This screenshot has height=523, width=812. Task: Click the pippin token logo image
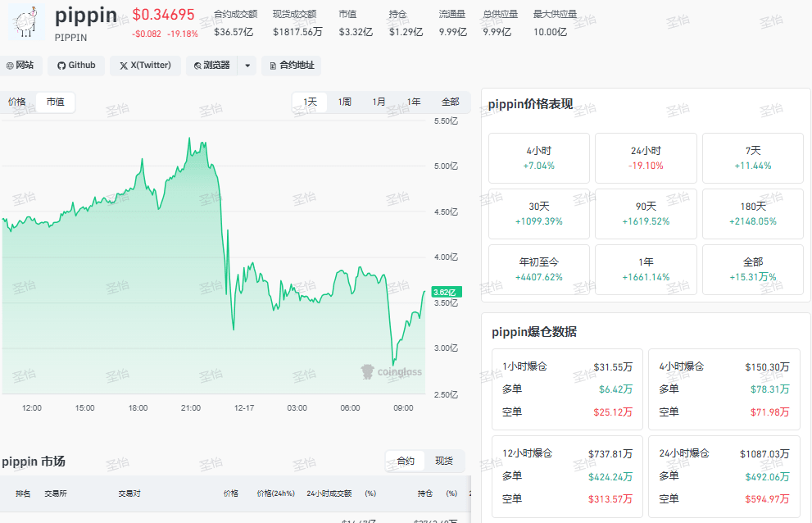tap(26, 22)
